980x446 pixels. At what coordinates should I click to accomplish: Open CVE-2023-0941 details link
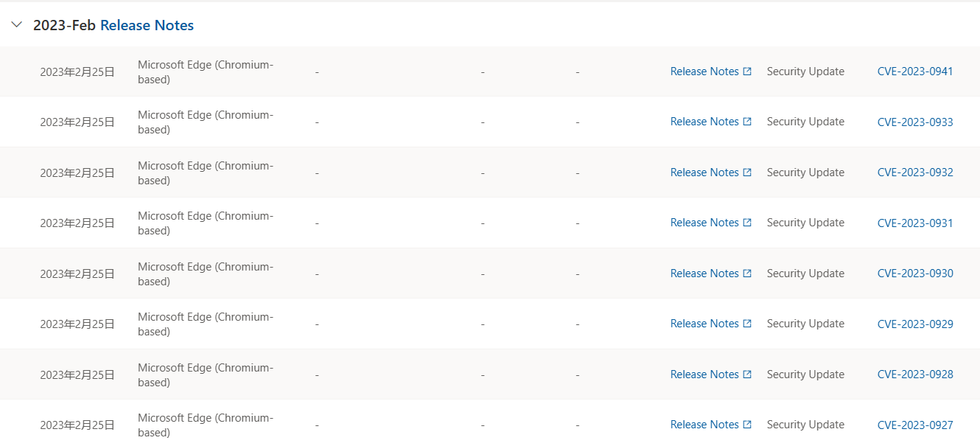point(914,72)
